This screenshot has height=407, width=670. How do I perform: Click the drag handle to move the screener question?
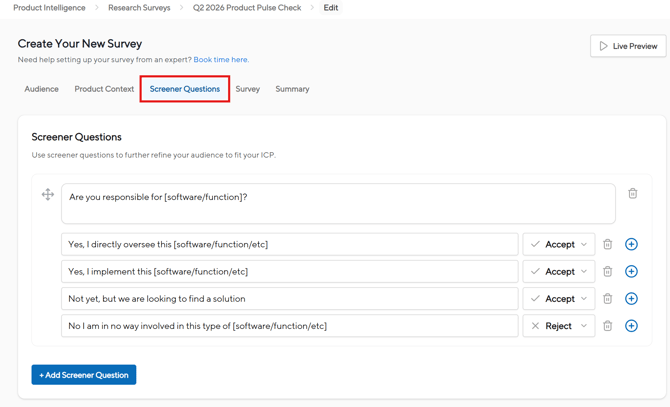tap(47, 194)
